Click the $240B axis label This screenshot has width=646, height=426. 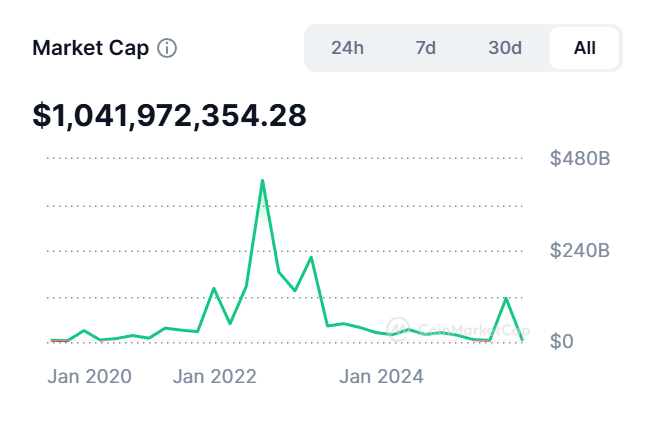click(580, 250)
